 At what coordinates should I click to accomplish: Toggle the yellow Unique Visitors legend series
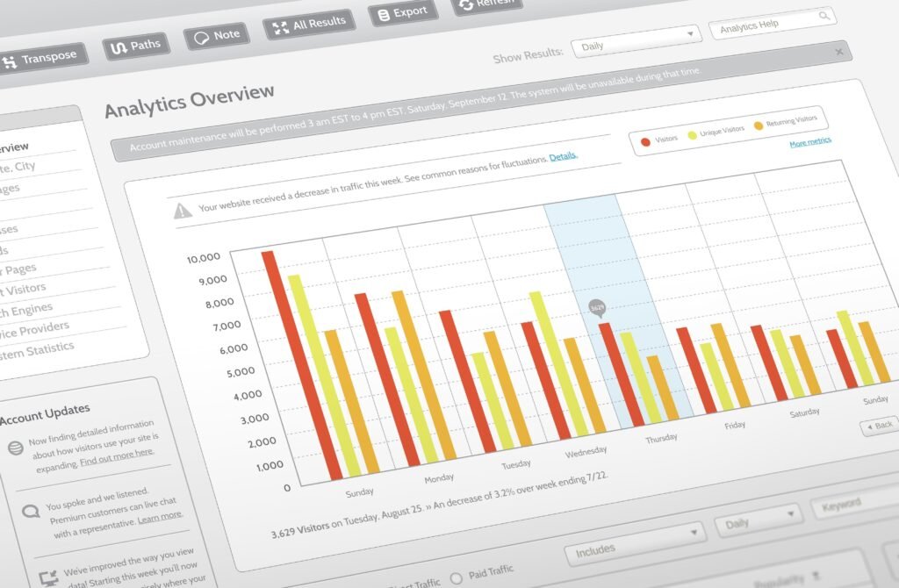(x=691, y=134)
